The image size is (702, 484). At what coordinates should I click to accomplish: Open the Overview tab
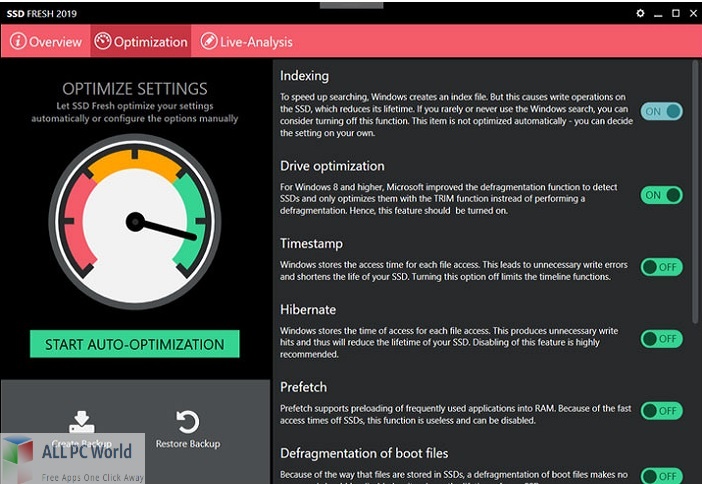pos(46,41)
